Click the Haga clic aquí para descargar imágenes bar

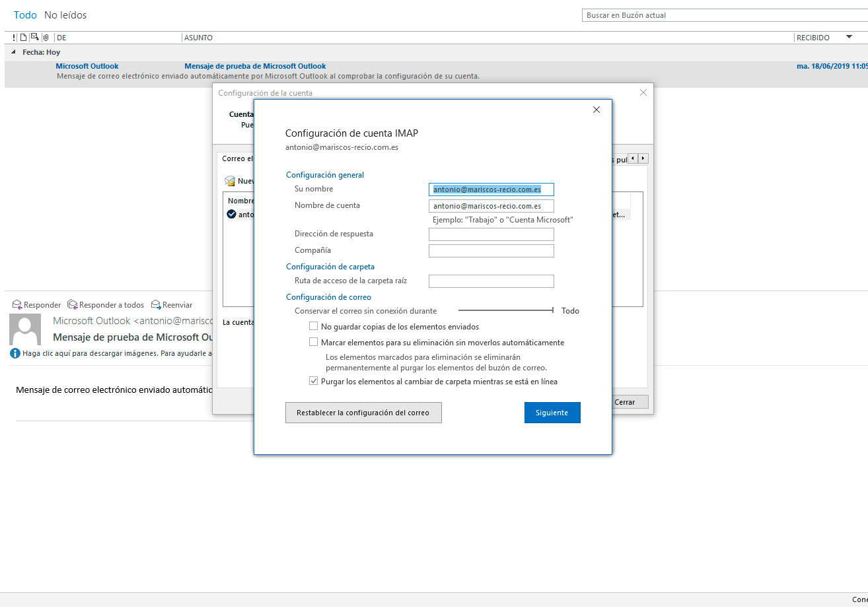click(x=118, y=353)
